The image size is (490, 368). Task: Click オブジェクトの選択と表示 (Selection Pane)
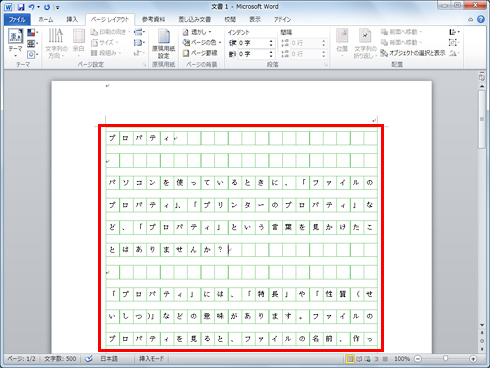coord(413,53)
